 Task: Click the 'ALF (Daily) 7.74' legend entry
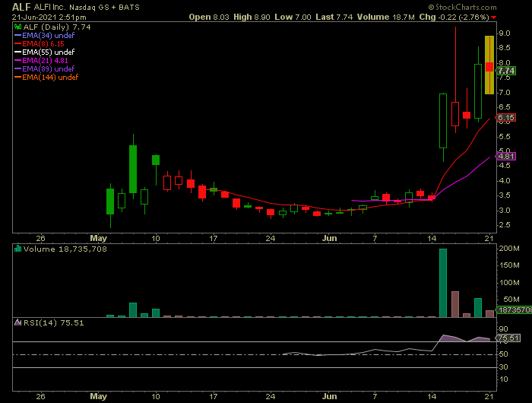tap(57, 27)
